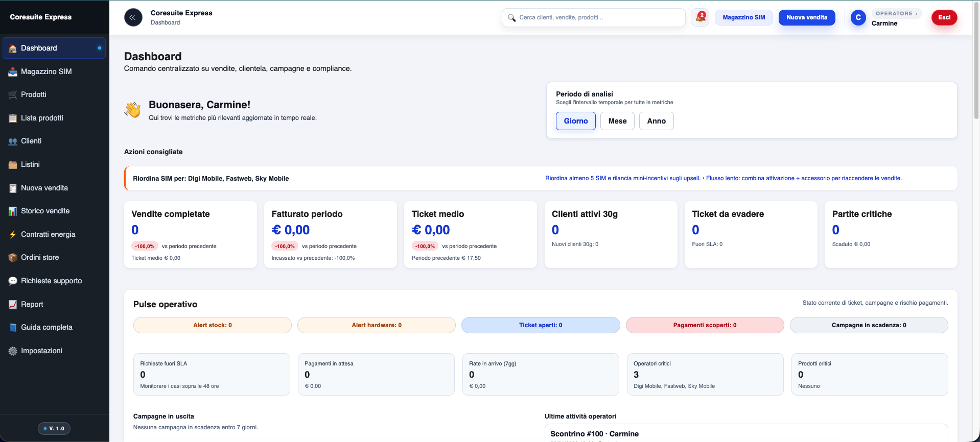Select Giorno analysis period
The width and height of the screenshot is (980, 442).
coord(575,121)
